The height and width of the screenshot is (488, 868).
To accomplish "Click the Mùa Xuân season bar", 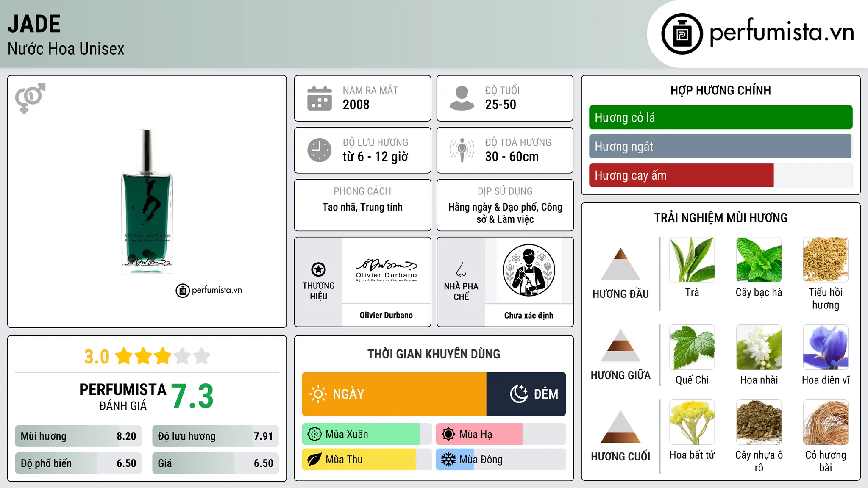I will pyautogui.click(x=367, y=434).
